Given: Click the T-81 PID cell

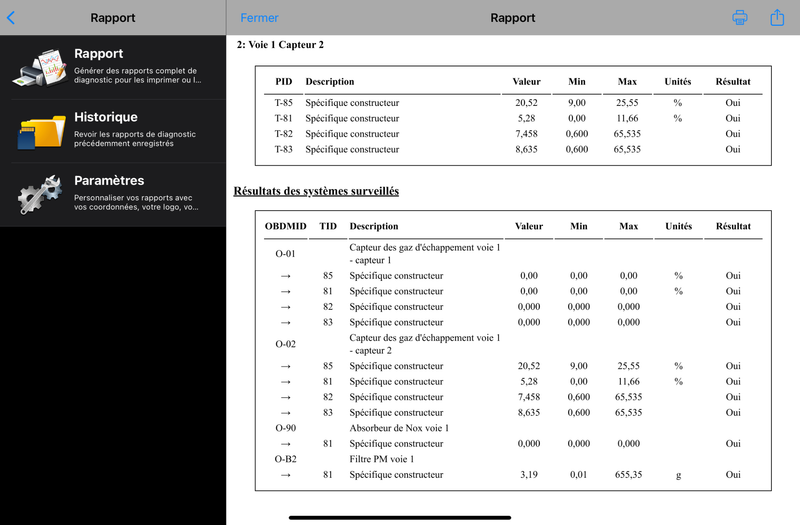Looking at the screenshot, I should pyautogui.click(x=284, y=118).
